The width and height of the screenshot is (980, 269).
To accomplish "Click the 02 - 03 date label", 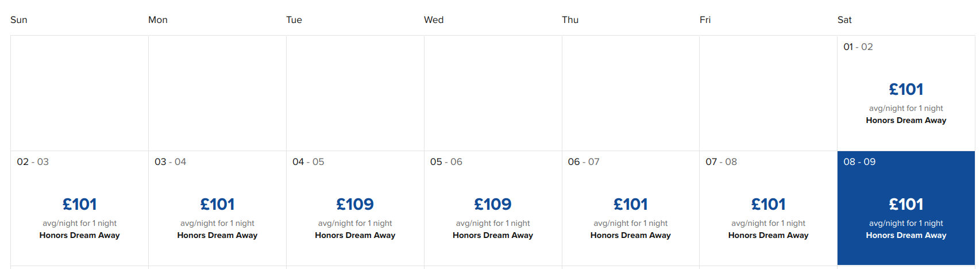I will (x=33, y=162).
